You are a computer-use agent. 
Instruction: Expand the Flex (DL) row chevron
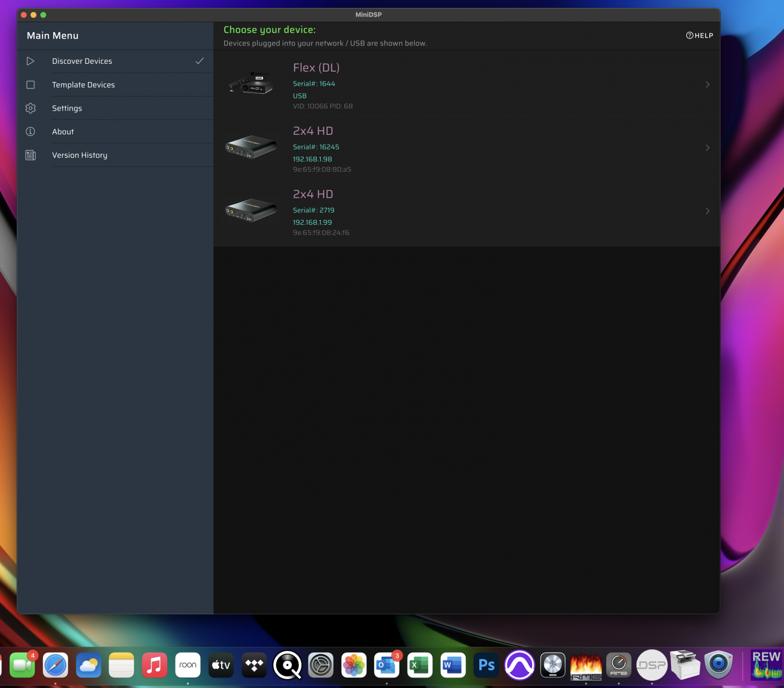coord(707,85)
